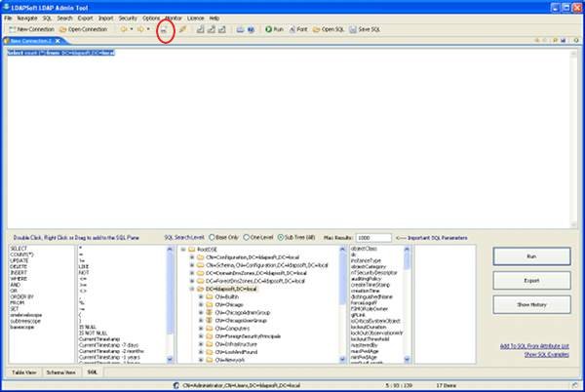Click the large Export button
This screenshot has width=585, height=392.
(x=531, y=281)
